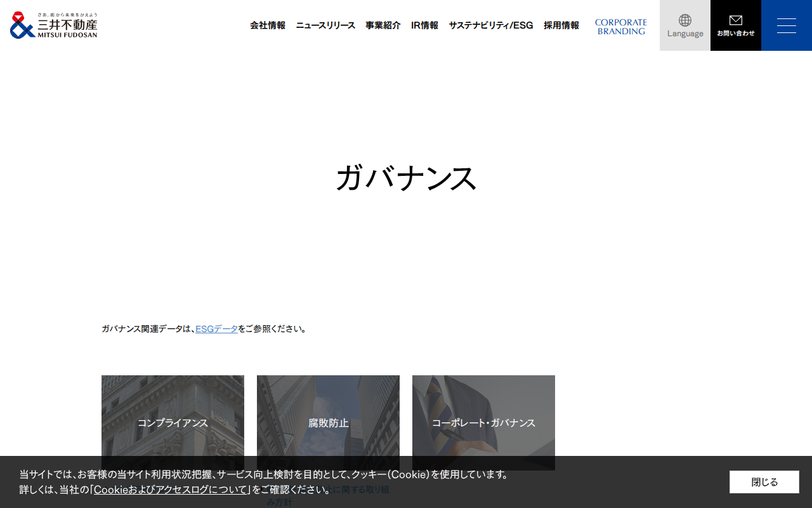
Task: Open the コーポレート・ガバナンス card
Action: pyautogui.click(x=483, y=423)
